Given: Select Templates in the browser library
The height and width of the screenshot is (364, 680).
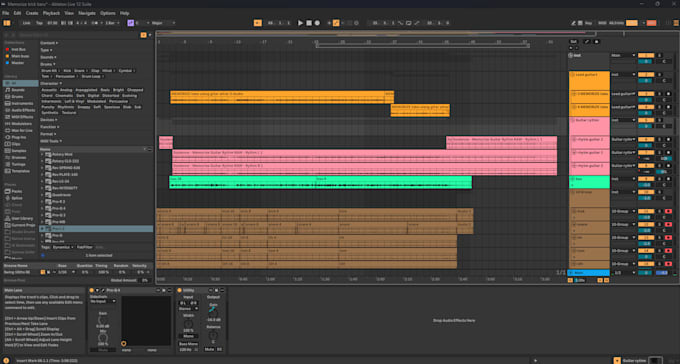Looking at the screenshot, I should [x=21, y=171].
